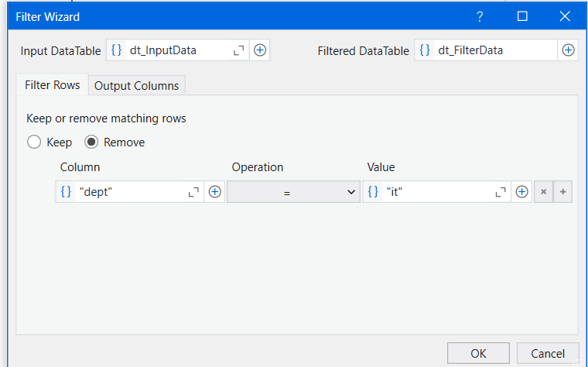Remove filter condition row with x button
Screen dimensions: 588x367
tap(543, 192)
